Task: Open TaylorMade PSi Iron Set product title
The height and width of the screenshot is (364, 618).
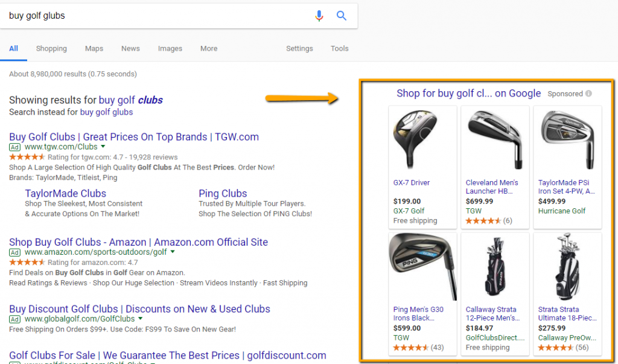Action: tap(566, 187)
